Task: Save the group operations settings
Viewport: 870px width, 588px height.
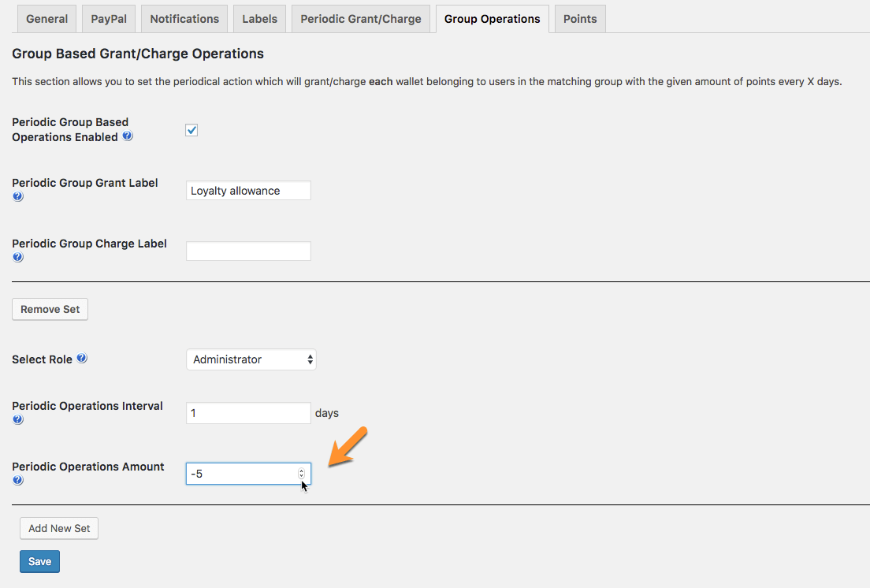Action: [x=39, y=561]
